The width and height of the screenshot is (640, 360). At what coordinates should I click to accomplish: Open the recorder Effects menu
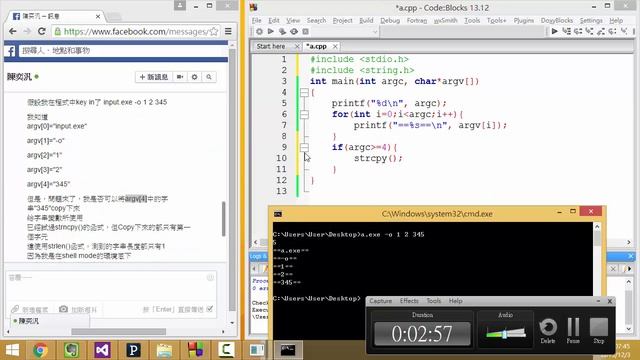[409, 301]
